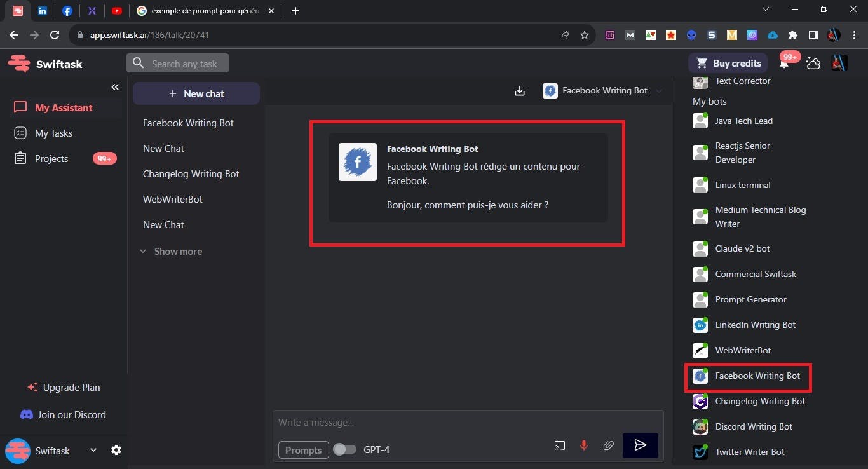
Task: Select Medium Technical Blog Writer bot
Action: point(750,217)
